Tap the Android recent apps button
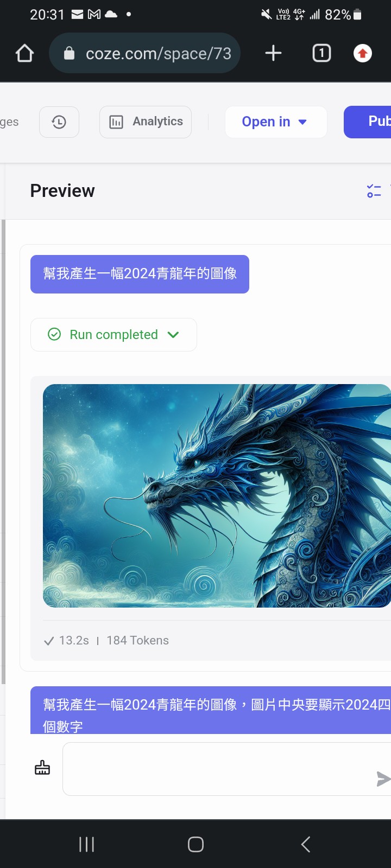391x868 pixels. click(x=87, y=844)
